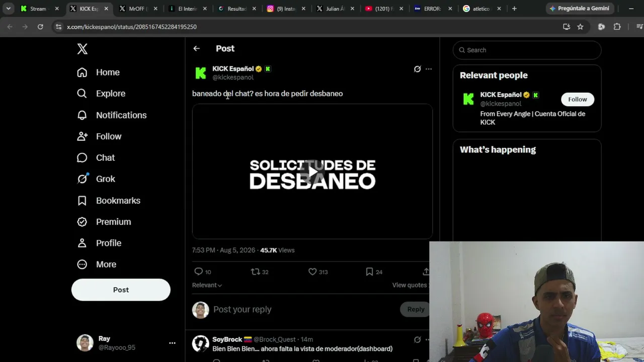The image size is (644, 362).
Task: Click SoyBrock's profile avatar
Action: 200,343
